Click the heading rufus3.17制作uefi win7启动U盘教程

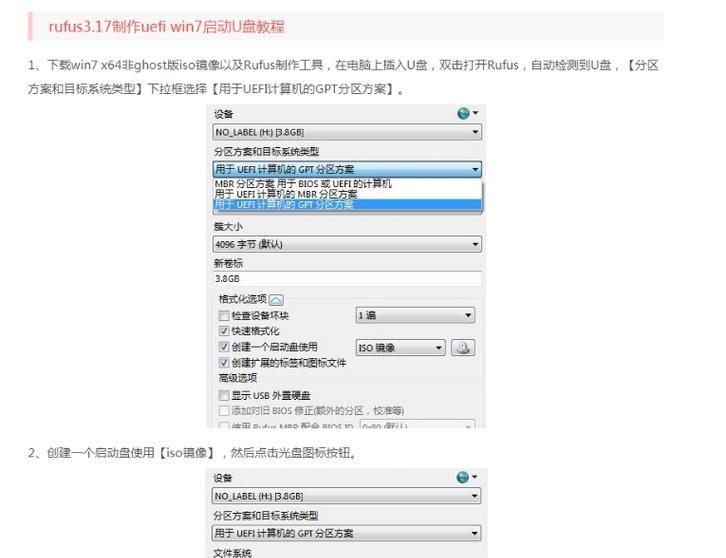point(167,26)
